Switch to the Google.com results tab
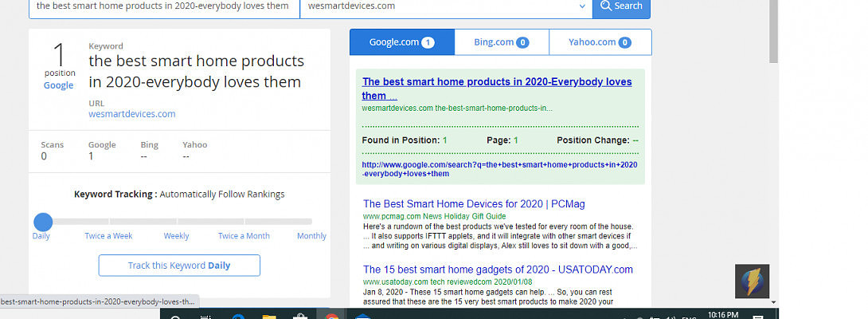This screenshot has width=868, height=319. pos(402,42)
